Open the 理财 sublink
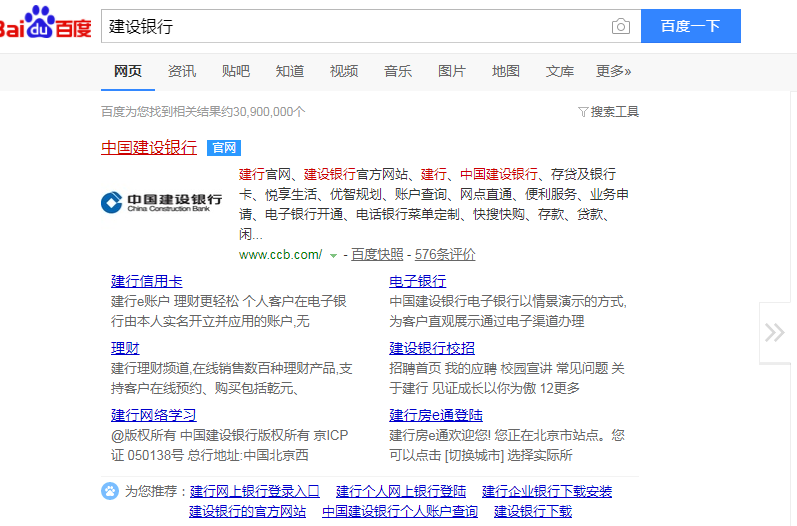Image resolution: width=797 pixels, height=526 pixels. (x=125, y=348)
